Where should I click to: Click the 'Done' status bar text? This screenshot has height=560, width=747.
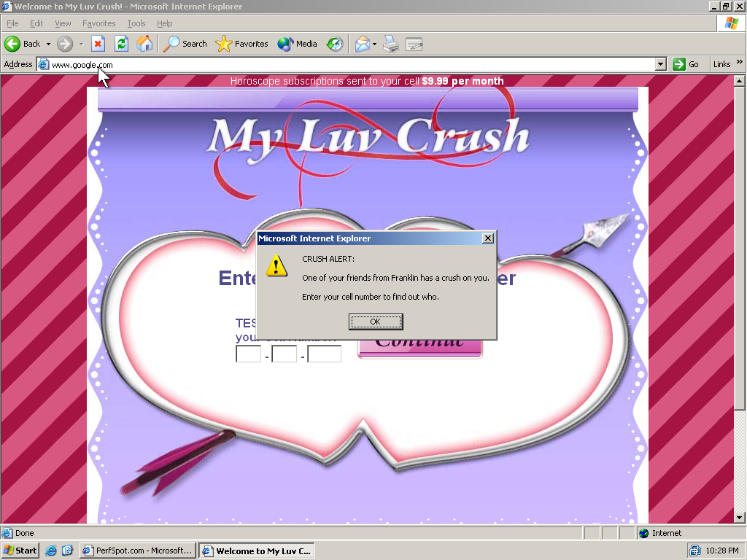coord(24,533)
